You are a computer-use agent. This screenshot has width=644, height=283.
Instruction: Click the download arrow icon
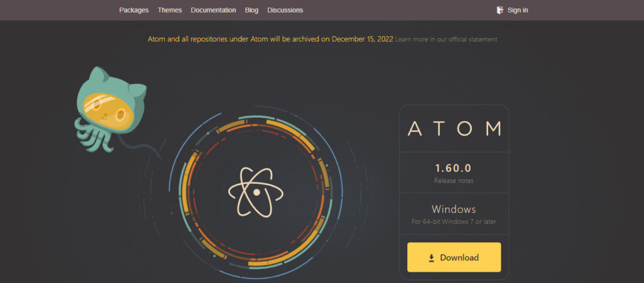(x=431, y=258)
